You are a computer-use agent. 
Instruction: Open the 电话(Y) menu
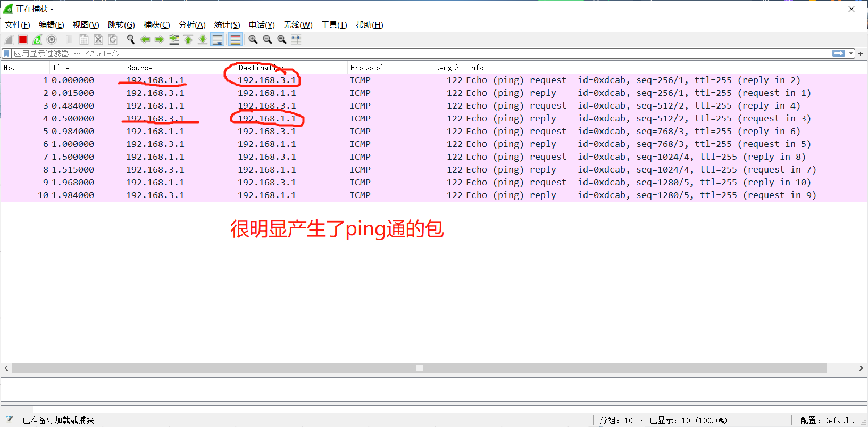(x=262, y=24)
